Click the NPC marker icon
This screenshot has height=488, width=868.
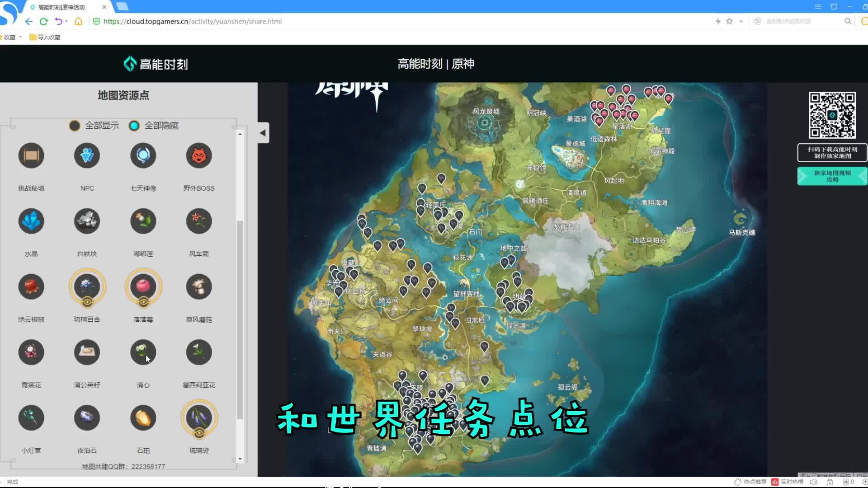pos(86,155)
